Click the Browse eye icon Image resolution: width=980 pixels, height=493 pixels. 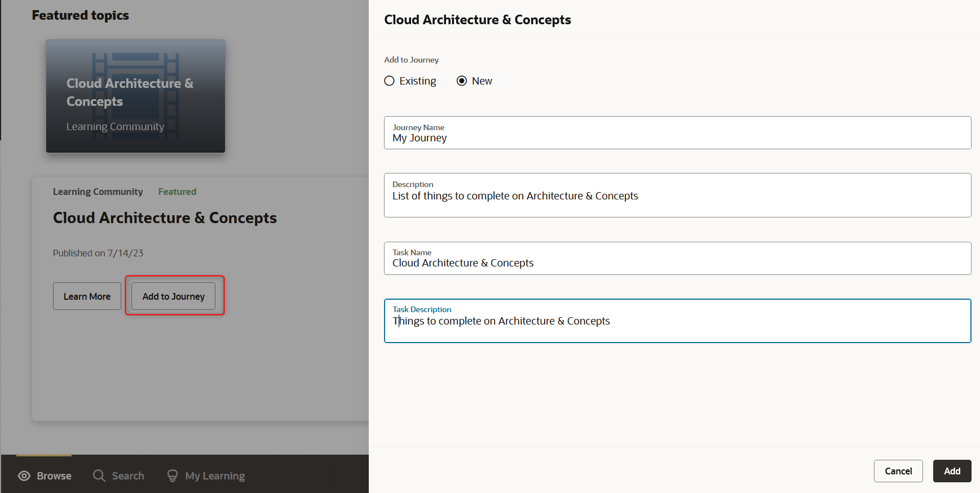(24, 476)
